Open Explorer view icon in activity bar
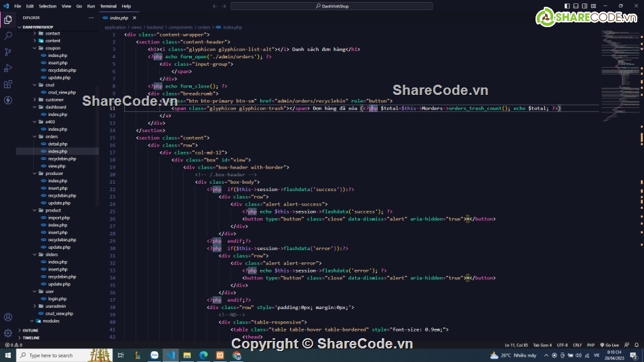 click(x=8, y=20)
